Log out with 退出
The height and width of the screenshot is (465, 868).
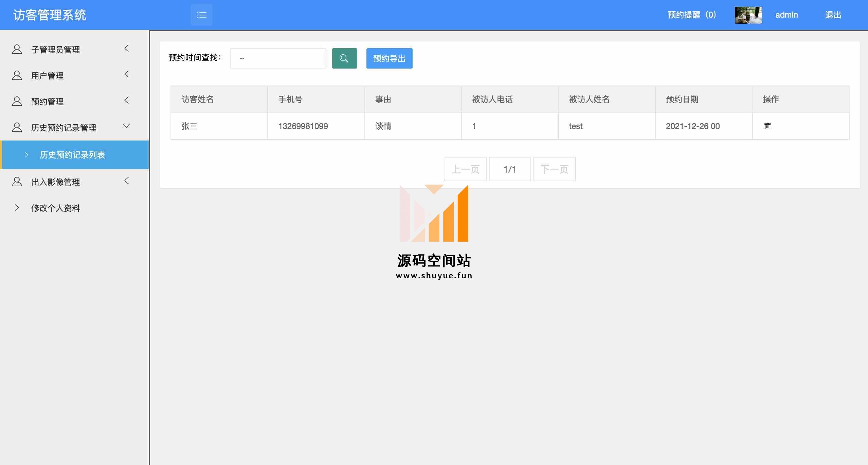833,15
